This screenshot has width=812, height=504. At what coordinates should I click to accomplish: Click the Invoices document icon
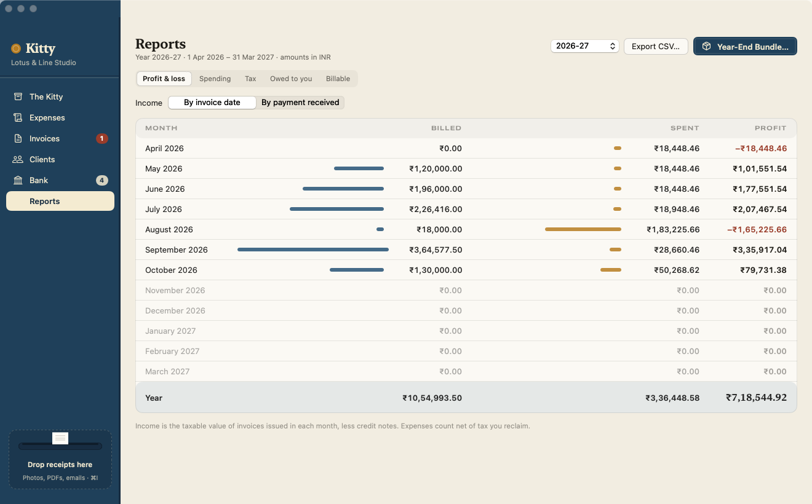(x=18, y=138)
